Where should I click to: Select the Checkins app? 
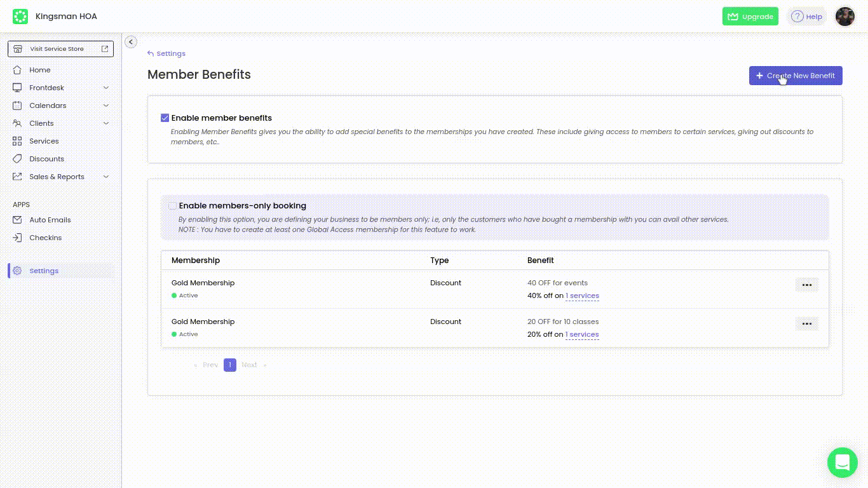(x=45, y=238)
